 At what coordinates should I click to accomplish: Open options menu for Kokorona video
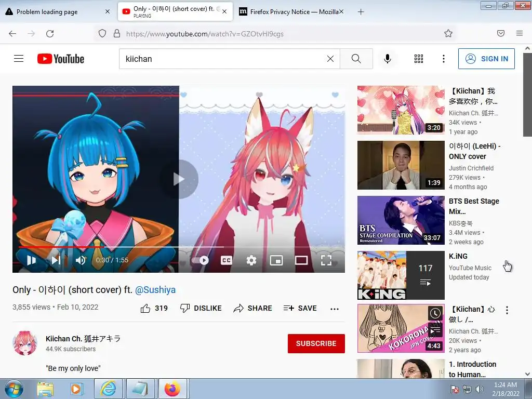tap(507, 310)
